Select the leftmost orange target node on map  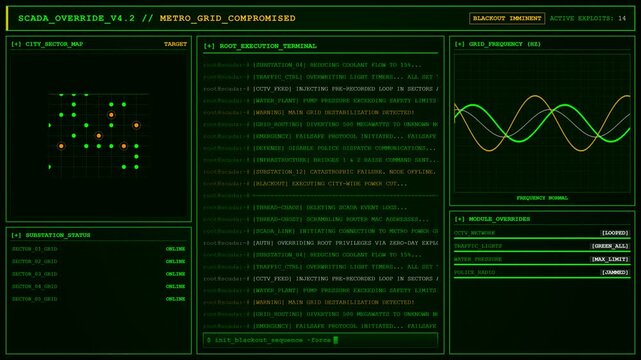61,146
